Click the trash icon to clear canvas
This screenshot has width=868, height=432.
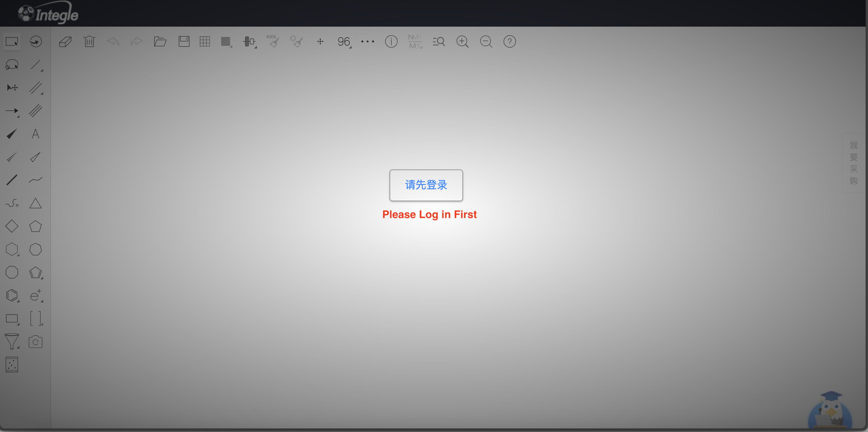pos(89,41)
